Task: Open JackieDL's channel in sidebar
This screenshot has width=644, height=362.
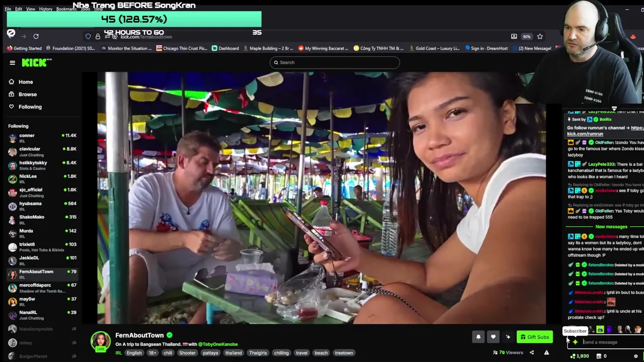Action: point(43,260)
